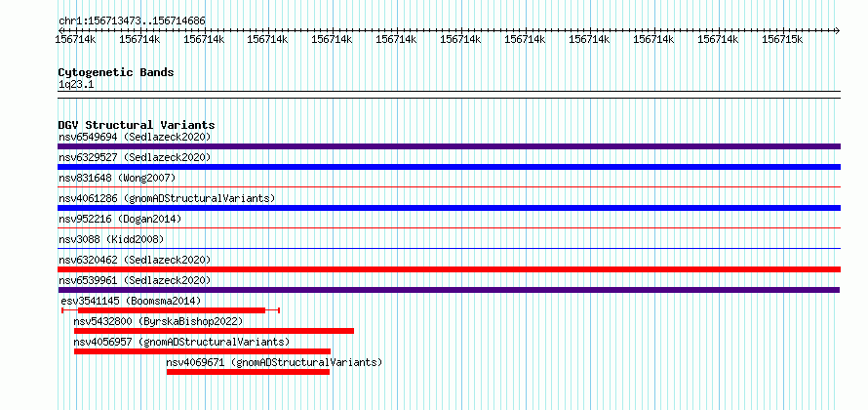The width and height of the screenshot is (868, 410).
Task: Select the thin red line under nsv952216
Action: pyautogui.click(x=449, y=228)
